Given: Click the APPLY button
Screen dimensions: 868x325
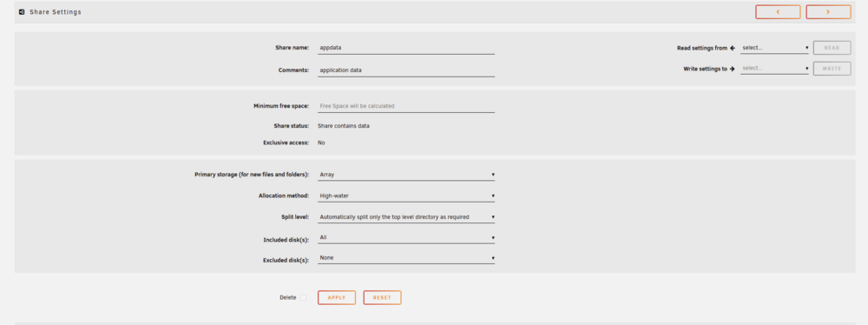Looking at the screenshot, I should pyautogui.click(x=337, y=298).
